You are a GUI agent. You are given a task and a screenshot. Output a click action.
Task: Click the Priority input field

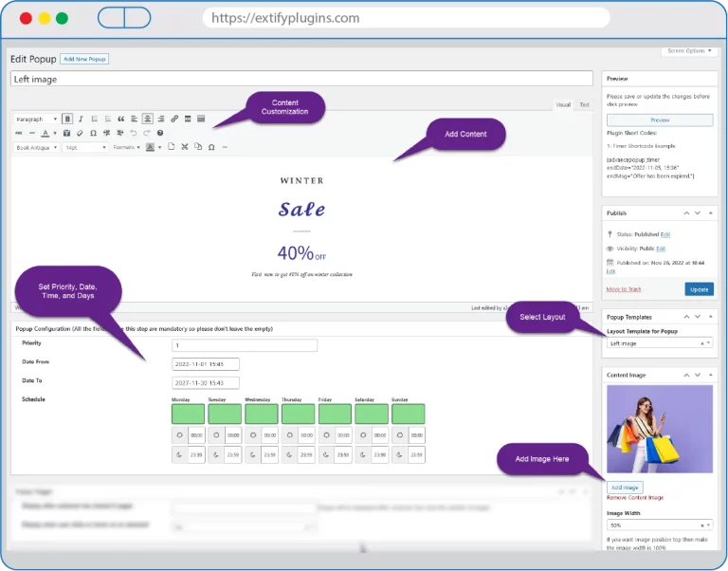[244, 345]
